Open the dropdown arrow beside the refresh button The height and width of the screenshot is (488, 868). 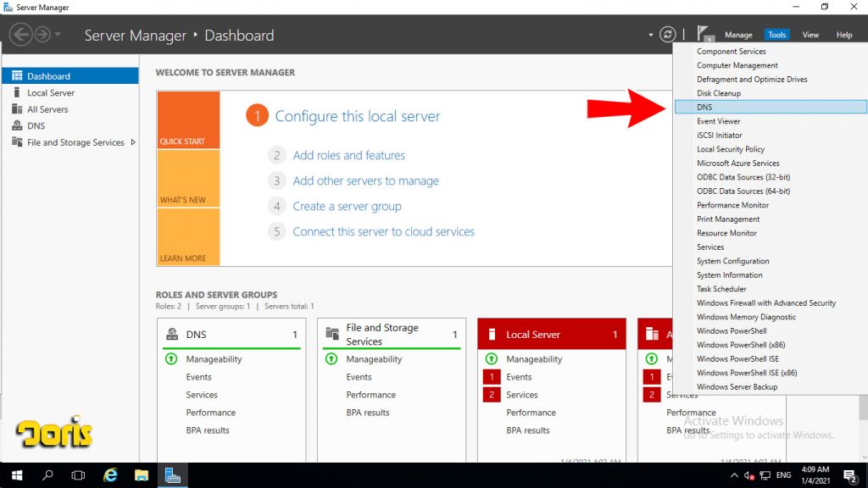(x=650, y=35)
